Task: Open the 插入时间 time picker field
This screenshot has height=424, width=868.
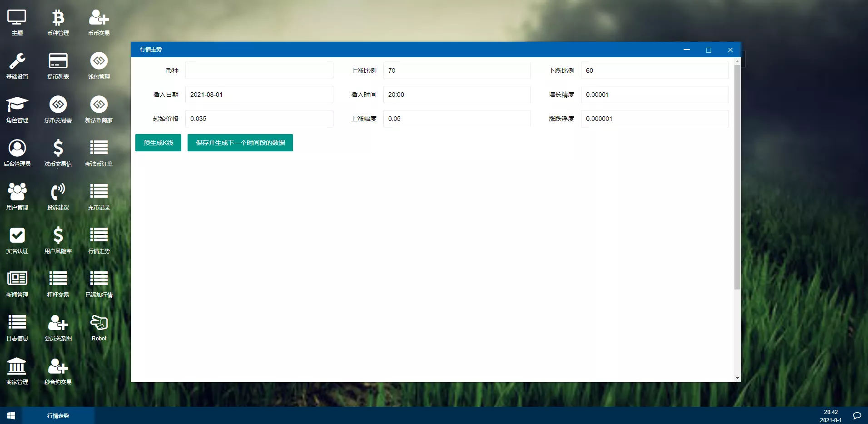Action: click(456, 95)
